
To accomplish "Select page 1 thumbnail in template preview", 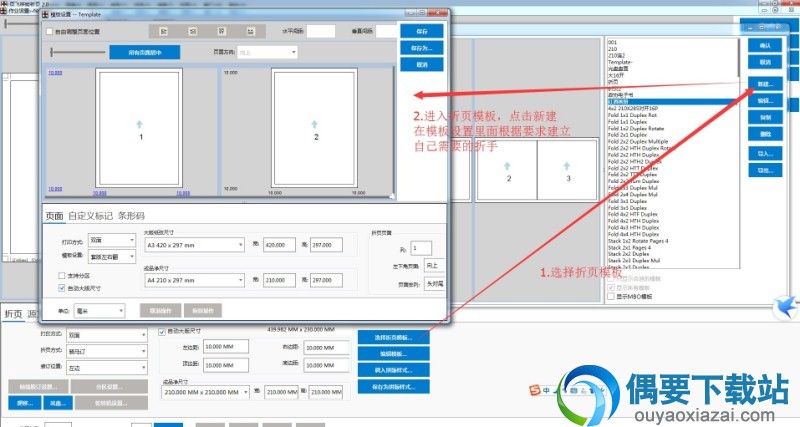I will 139,128.
